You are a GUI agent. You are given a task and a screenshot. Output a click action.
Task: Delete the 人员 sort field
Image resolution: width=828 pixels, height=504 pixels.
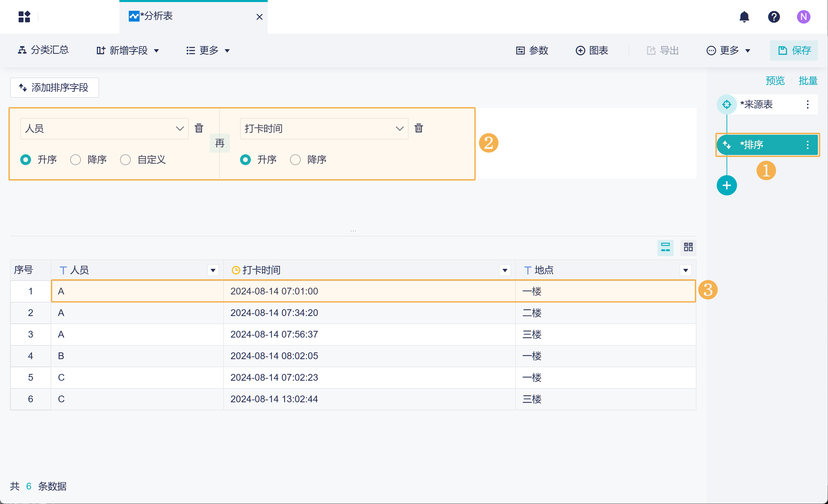coord(199,128)
